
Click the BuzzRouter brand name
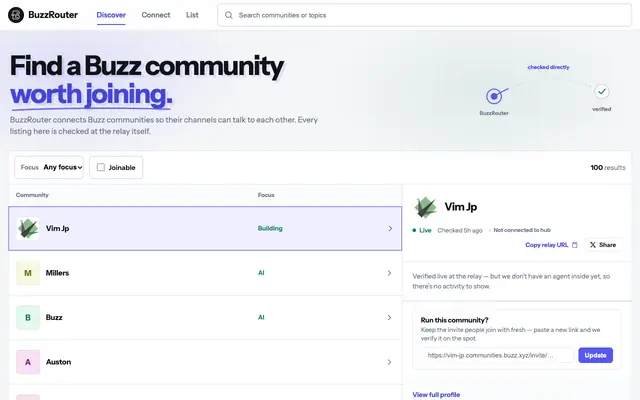[x=53, y=15]
